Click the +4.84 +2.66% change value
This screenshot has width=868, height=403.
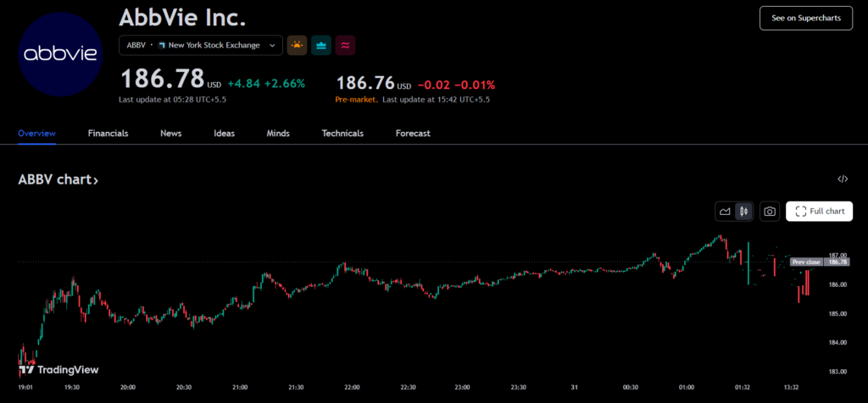pyautogui.click(x=266, y=84)
